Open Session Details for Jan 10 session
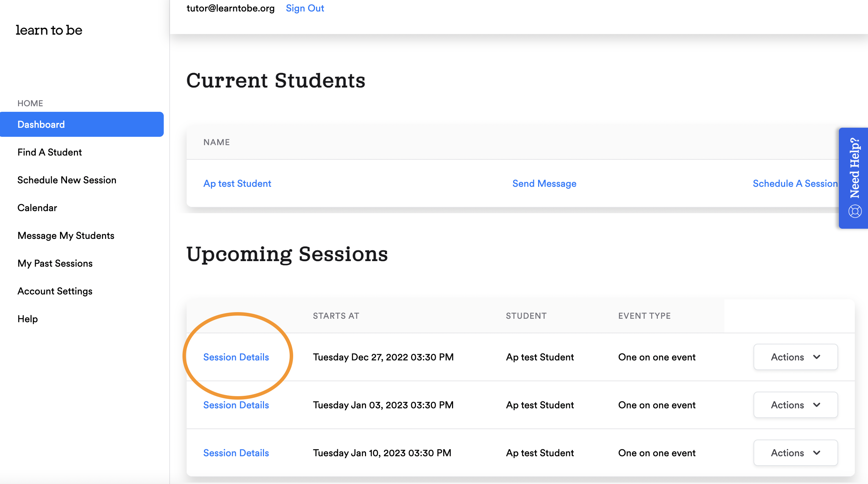The image size is (868, 484). click(x=236, y=453)
